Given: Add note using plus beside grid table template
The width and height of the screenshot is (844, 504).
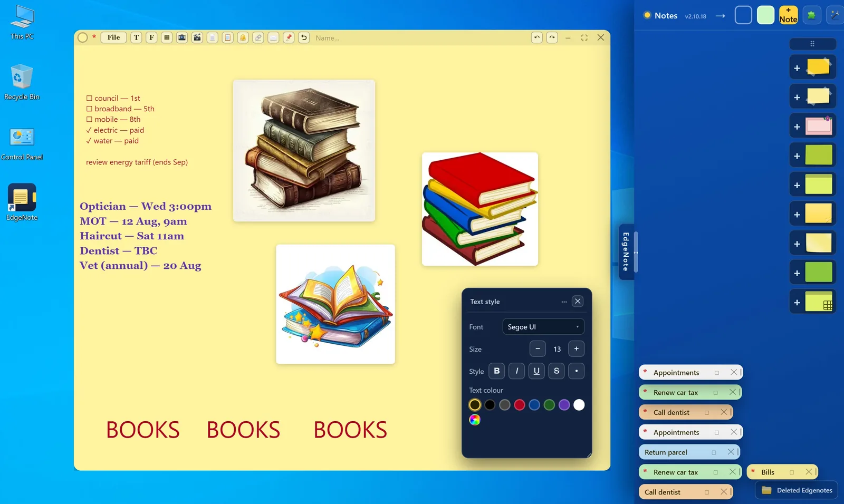Looking at the screenshot, I should (797, 303).
